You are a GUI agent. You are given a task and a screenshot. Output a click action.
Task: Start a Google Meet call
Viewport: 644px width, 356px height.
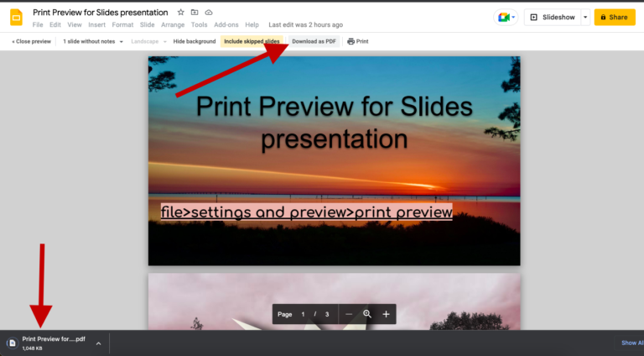click(x=503, y=18)
